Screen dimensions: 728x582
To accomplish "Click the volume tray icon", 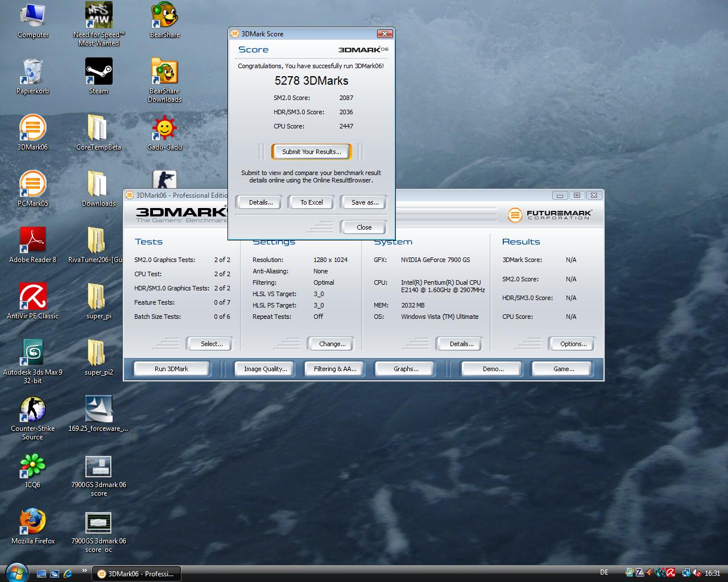I will (696, 573).
